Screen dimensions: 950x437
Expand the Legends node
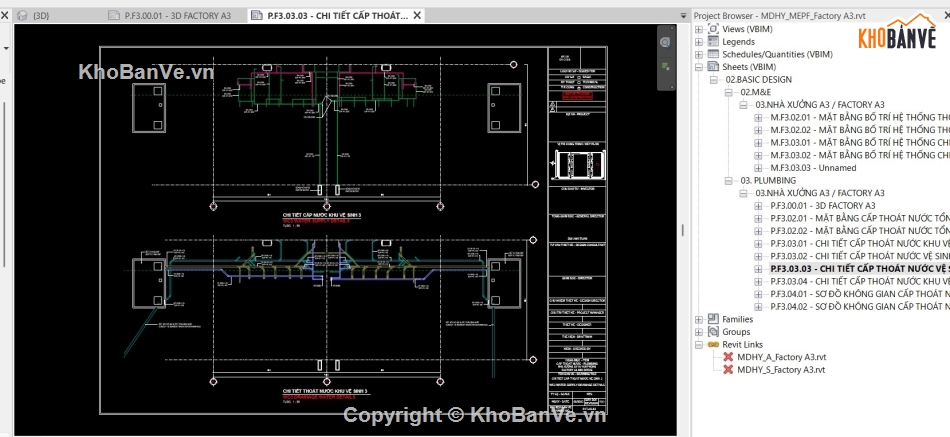(x=699, y=42)
